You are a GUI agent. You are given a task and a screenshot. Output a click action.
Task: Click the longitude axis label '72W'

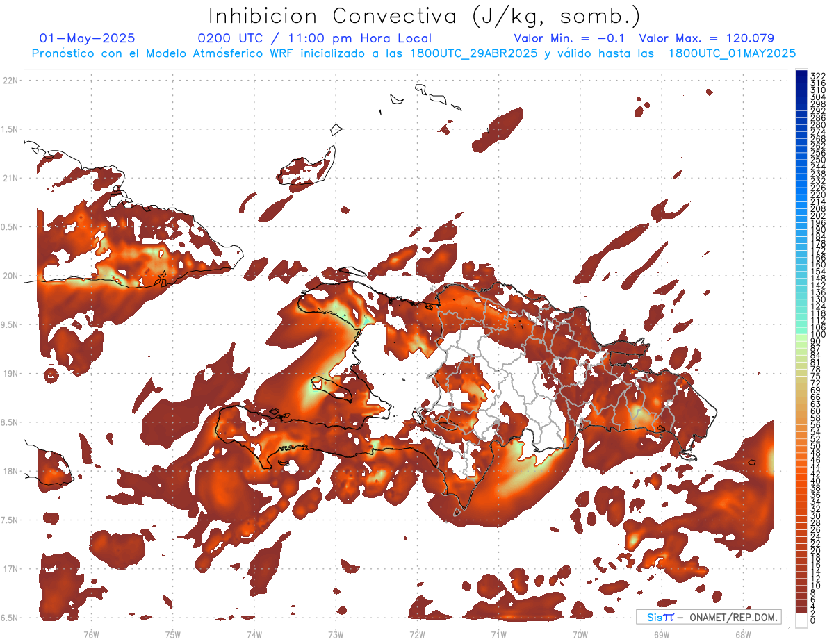(417, 634)
